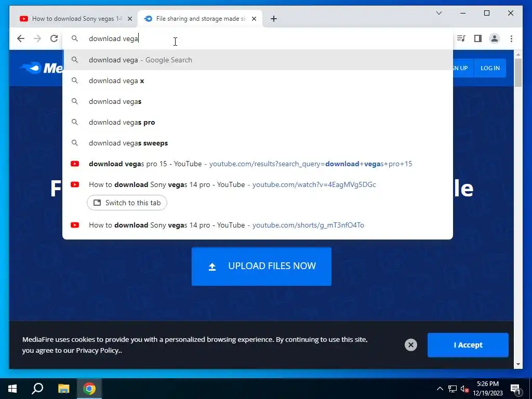Click the LOG IN button on MediaFire
Image resolution: width=532 pixels, height=399 pixels.
tap(490, 68)
